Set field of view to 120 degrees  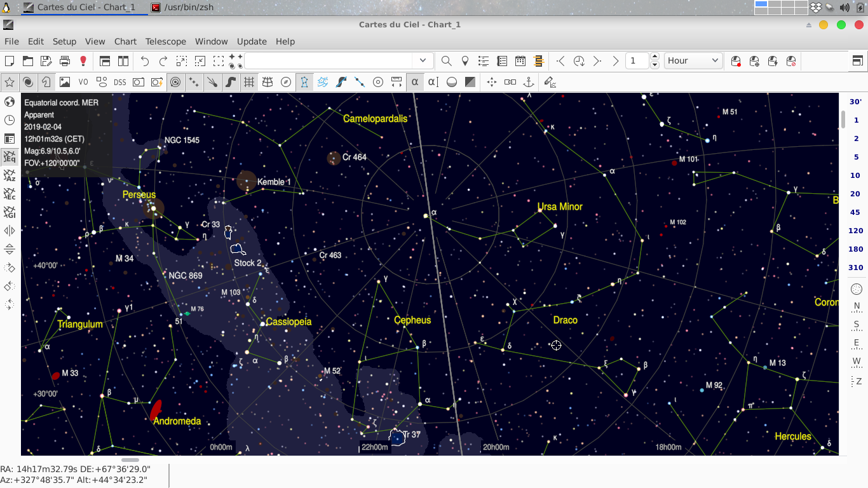(x=856, y=231)
